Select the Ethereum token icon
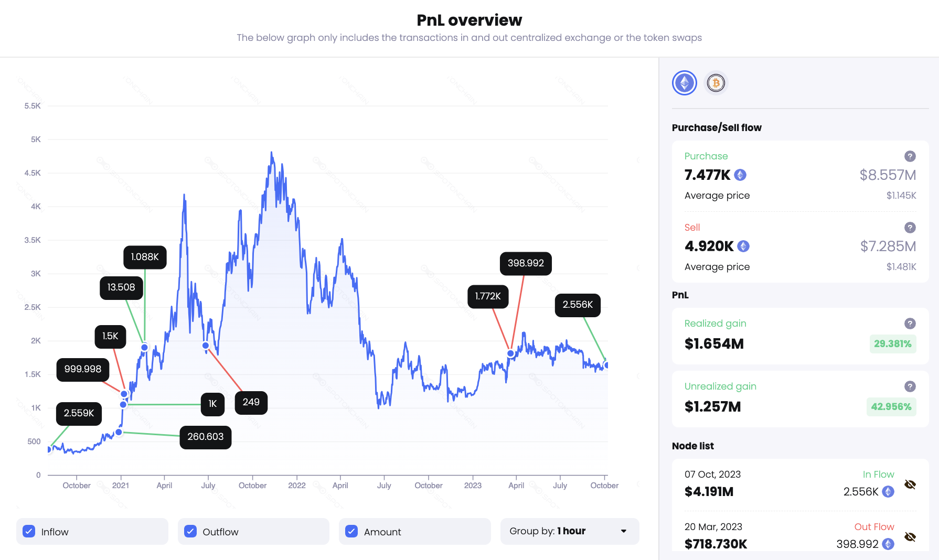The image size is (939, 560). point(685,83)
